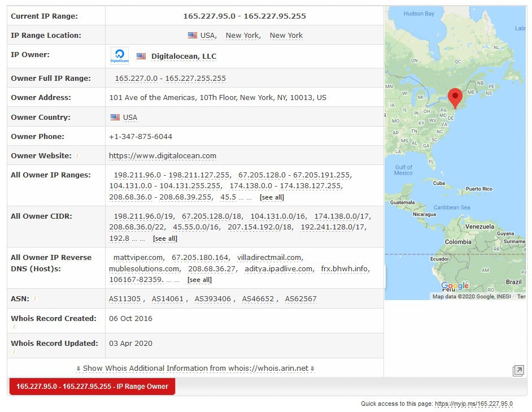Open the Digitalocean, LLC owner link

[x=184, y=57]
